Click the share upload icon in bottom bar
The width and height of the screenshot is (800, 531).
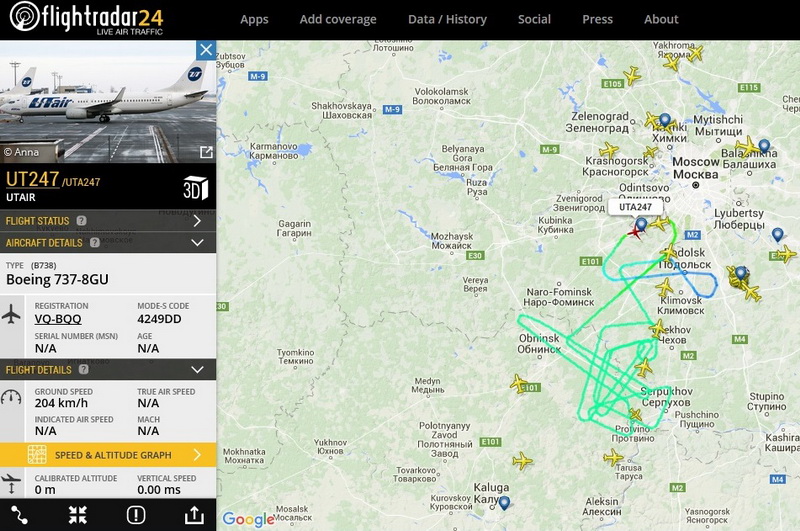[x=194, y=515]
